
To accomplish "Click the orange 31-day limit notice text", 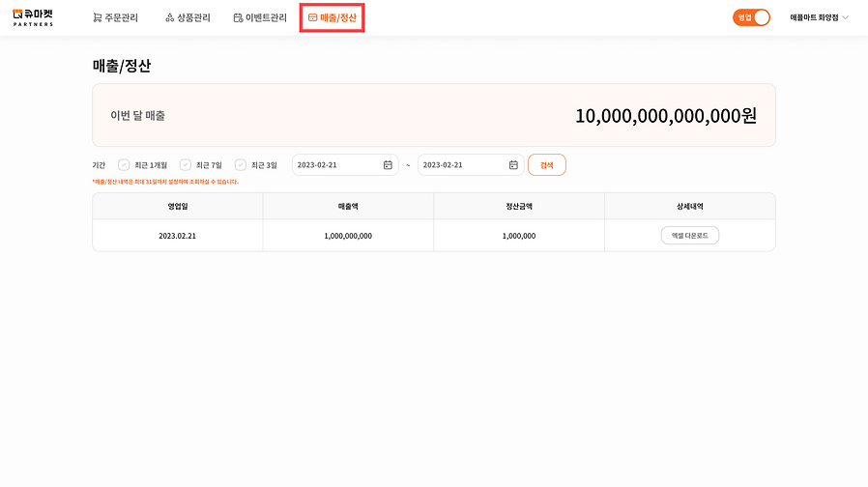I will point(165,182).
